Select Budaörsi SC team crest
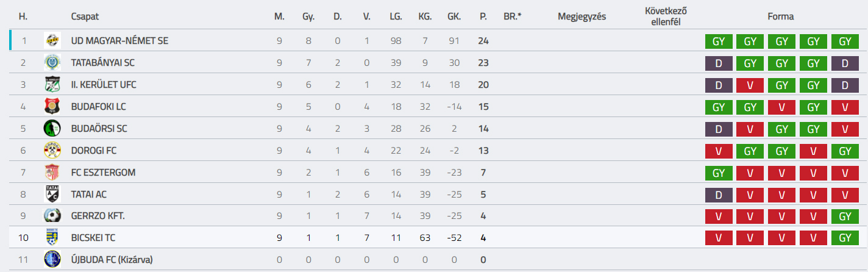The height and width of the screenshot is (272, 868). click(x=52, y=129)
